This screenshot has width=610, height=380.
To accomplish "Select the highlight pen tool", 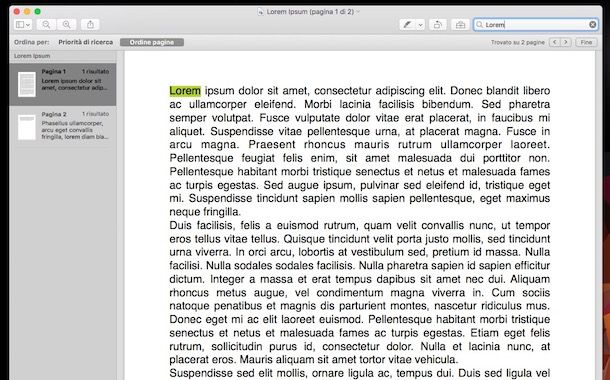I will coord(407,25).
